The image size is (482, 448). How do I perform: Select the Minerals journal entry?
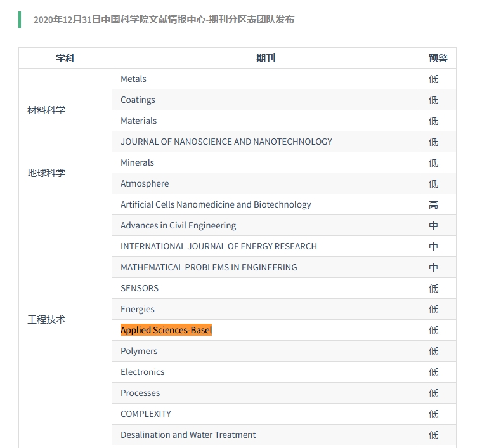tap(137, 162)
